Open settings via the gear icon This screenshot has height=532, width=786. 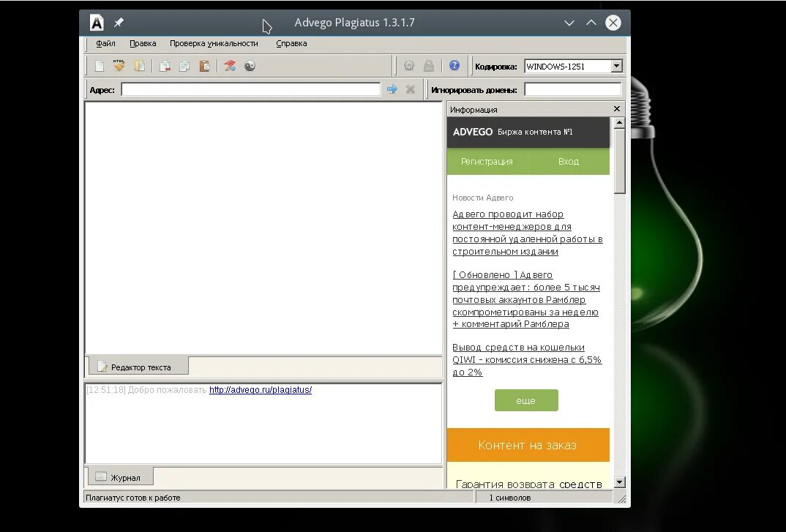click(x=409, y=66)
